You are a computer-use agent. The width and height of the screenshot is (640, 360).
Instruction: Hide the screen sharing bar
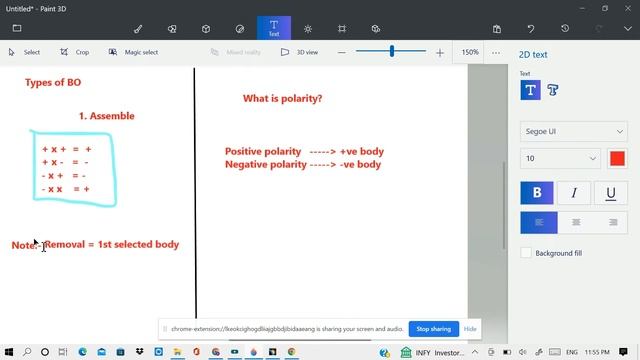tap(470, 329)
